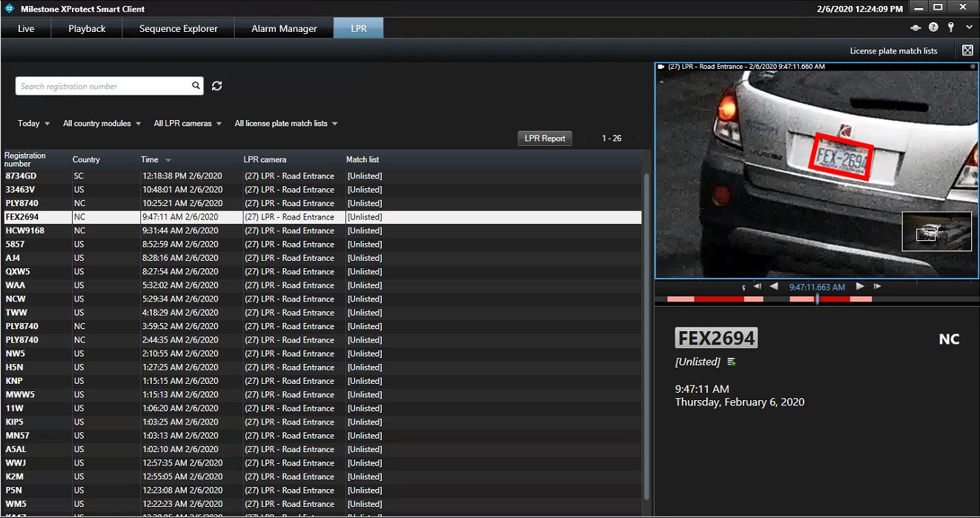Image resolution: width=980 pixels, height=518 pixels.
Task: Open All country modules dropdown
Action: [x=102, y=124]
